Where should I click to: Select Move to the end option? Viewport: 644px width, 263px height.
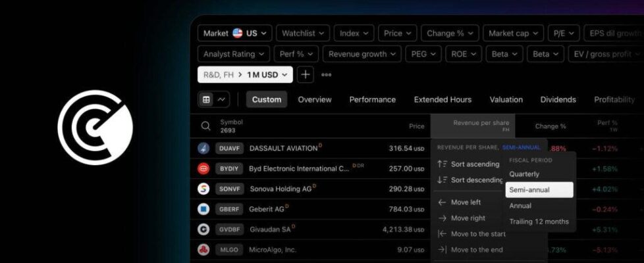pyautogui.click(x=470, y=249)
